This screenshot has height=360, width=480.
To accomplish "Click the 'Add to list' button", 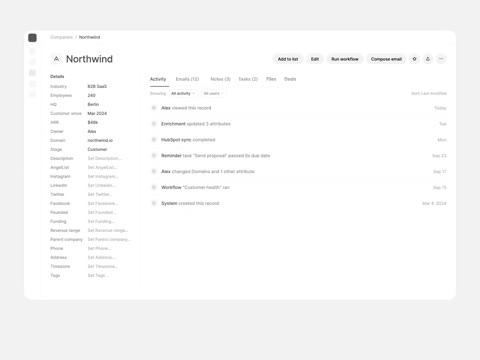I will pos(288,59).
